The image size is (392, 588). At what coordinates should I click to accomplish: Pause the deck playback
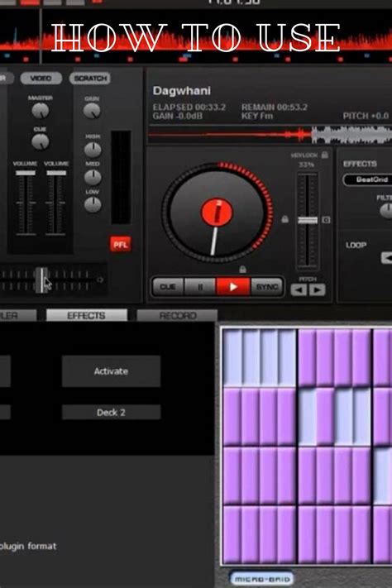[200, 287]
